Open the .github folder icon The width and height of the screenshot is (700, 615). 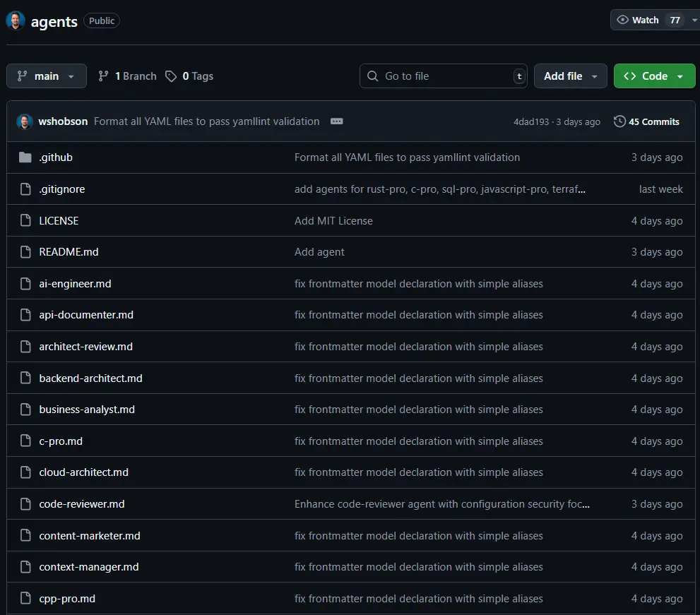24,157
